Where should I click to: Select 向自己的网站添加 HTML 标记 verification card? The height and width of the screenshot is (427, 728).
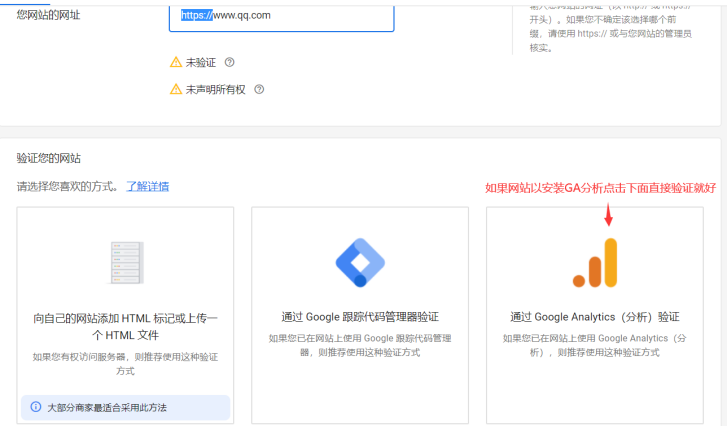click(125, 315)
